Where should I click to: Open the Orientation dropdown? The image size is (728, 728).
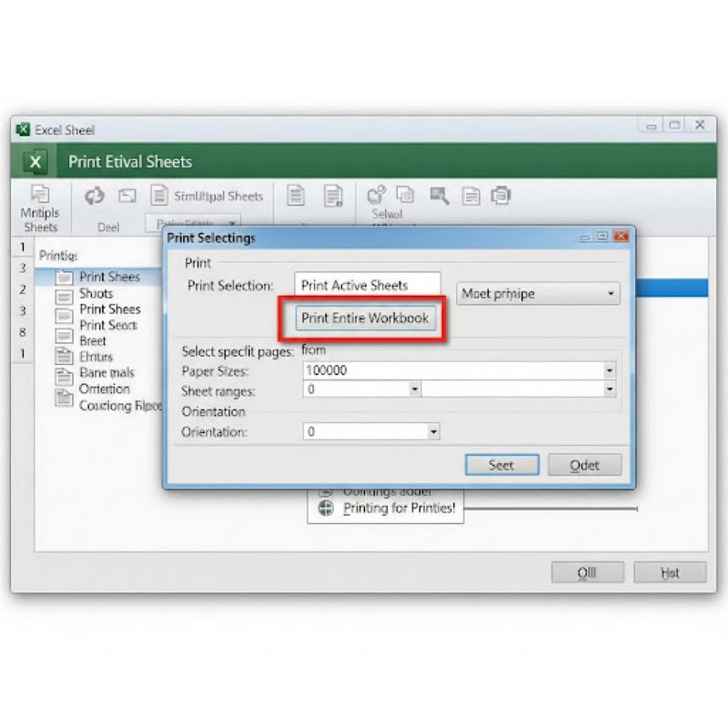pos(433,432)
